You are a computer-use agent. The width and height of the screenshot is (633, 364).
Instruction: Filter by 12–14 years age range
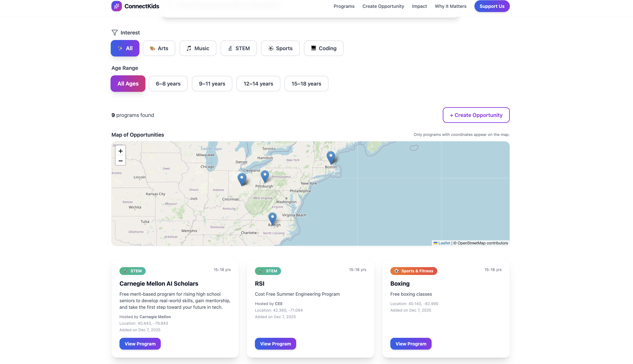[258, 84]
